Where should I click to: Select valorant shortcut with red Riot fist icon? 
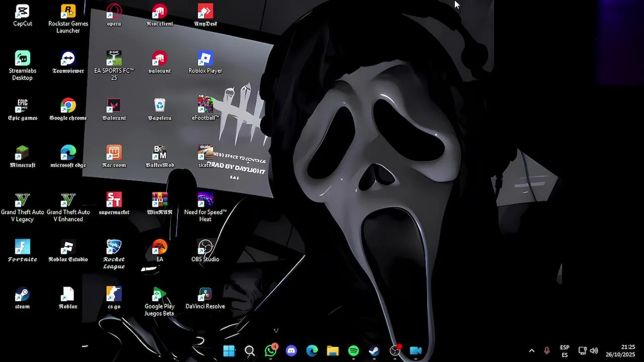pyautogui.click(x=159, y=63)
